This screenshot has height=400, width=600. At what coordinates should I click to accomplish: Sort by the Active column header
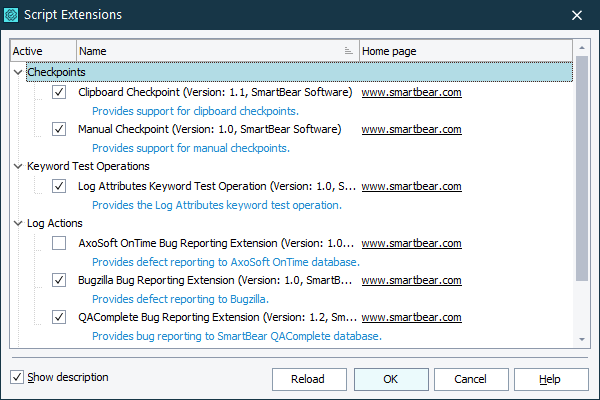click(42, 51)
